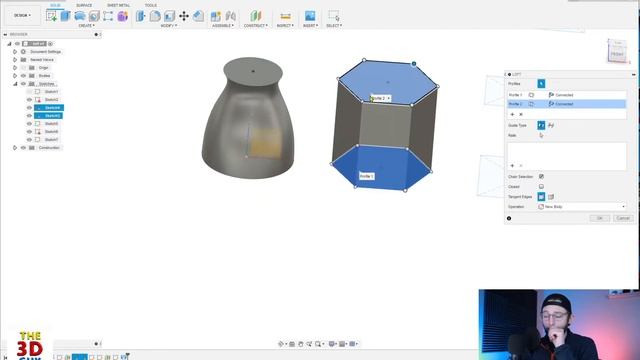Open the Create dropdown menu
640x360 pixels.
click(x=87, y=26)
